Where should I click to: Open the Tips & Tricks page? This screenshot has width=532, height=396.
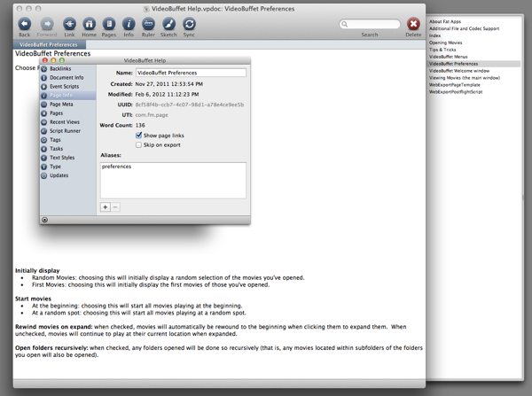(442, 50)
